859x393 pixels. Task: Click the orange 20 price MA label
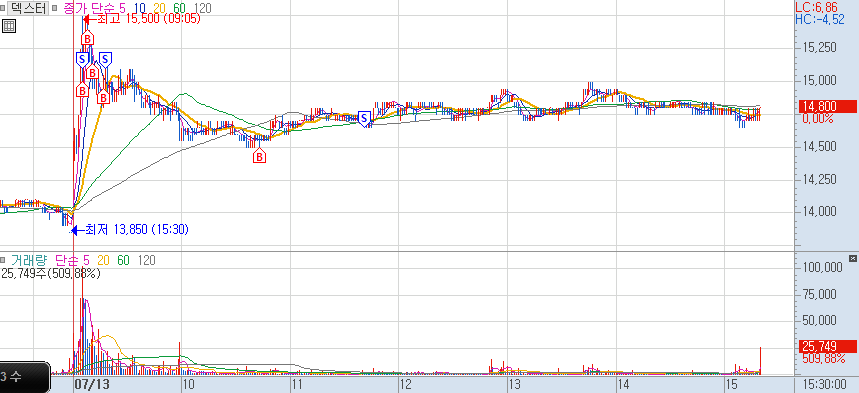tap(160, 8)
